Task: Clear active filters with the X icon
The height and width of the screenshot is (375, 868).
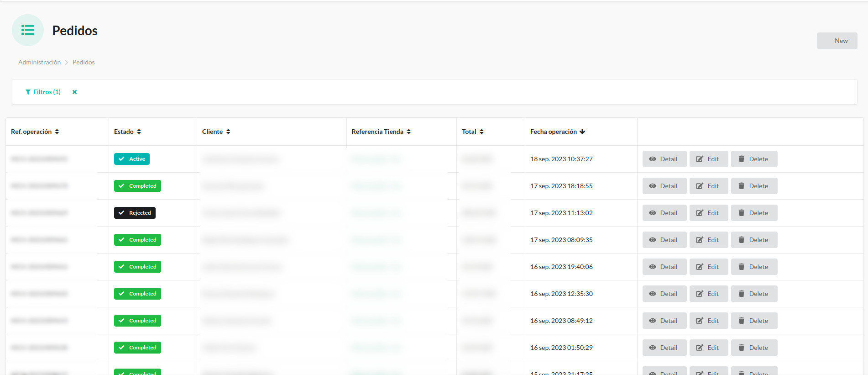Action: [75, 92]
